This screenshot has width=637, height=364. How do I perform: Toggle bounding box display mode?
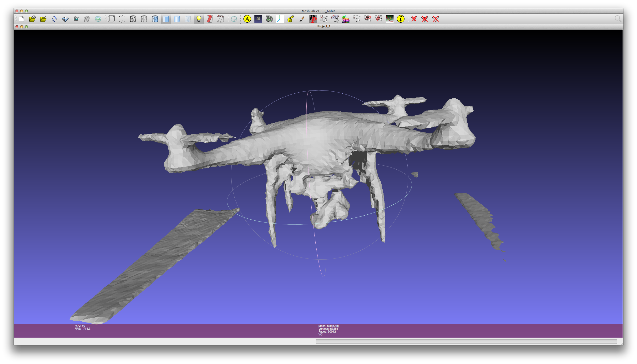pos(111,19)
